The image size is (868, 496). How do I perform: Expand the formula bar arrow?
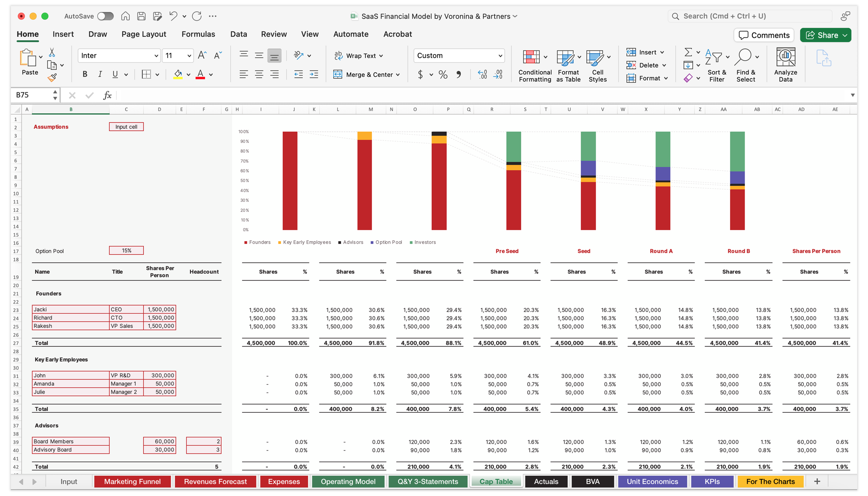(852, 95)
